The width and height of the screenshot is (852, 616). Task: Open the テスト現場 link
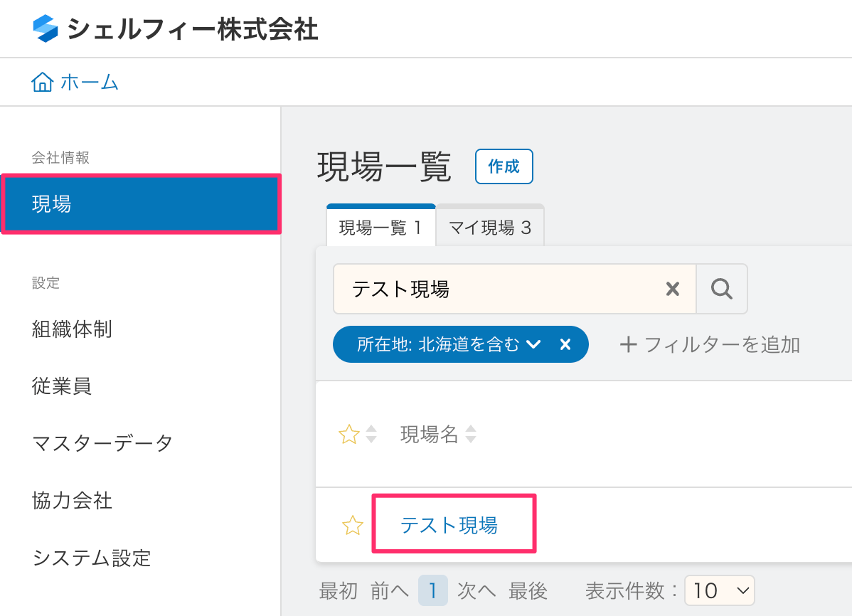click(449, 526)
